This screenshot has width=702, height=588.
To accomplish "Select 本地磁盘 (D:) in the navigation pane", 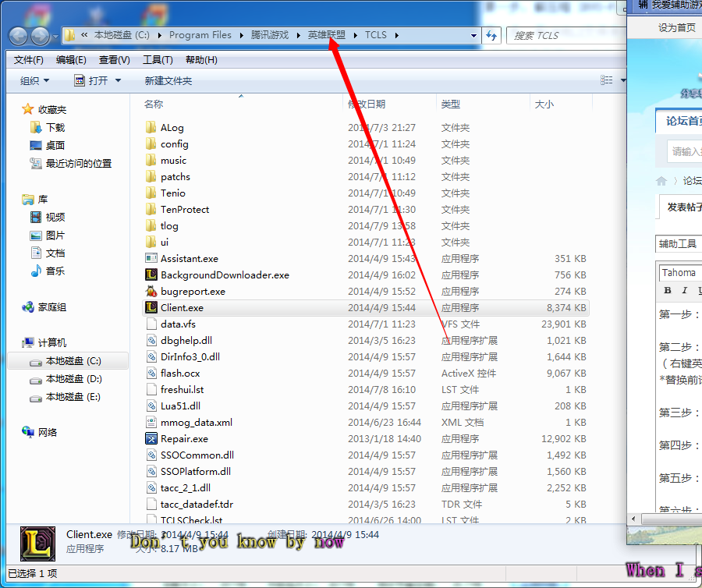I will [x=74, y=379].
